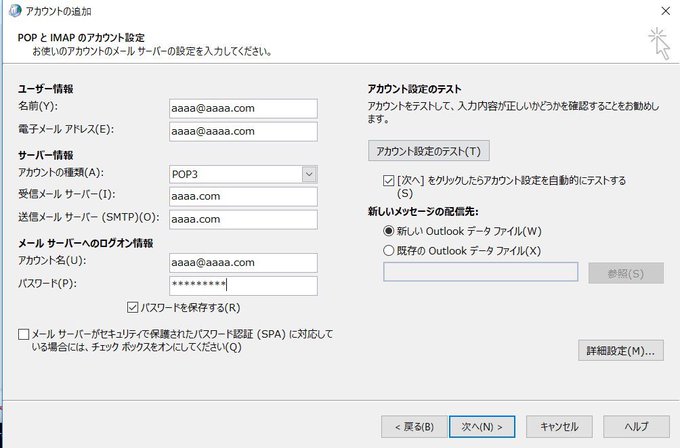Viewport: 680px width, 448px height.
Task: Select 新しい Outlook データ ファイル radio button
Action: tap(388, 231)
